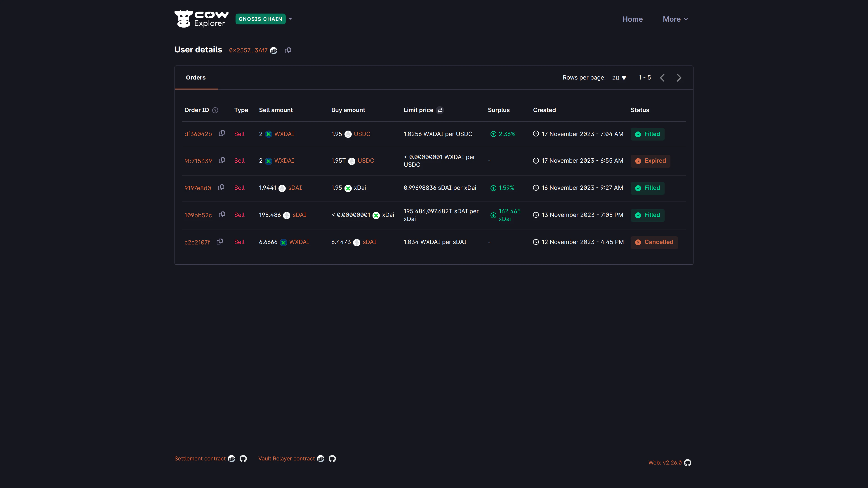Click the previous page arrow

click(x=663, y=77)
